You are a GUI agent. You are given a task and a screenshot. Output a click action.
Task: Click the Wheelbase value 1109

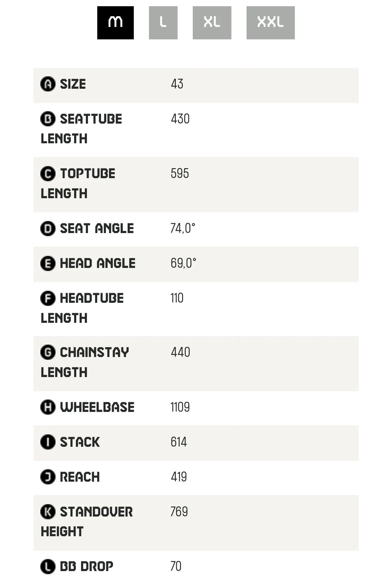[180, 407]
